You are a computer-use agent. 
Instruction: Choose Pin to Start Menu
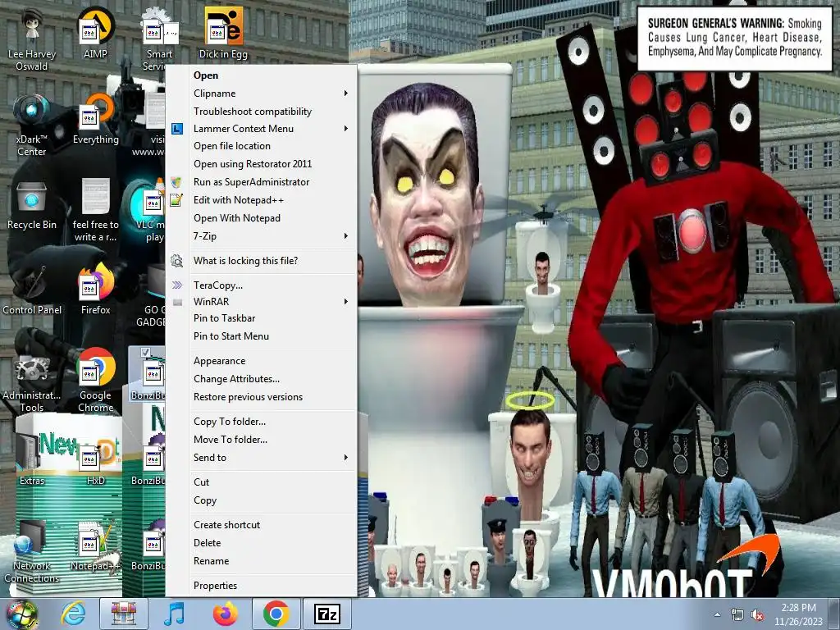click(x=261, y=336)
